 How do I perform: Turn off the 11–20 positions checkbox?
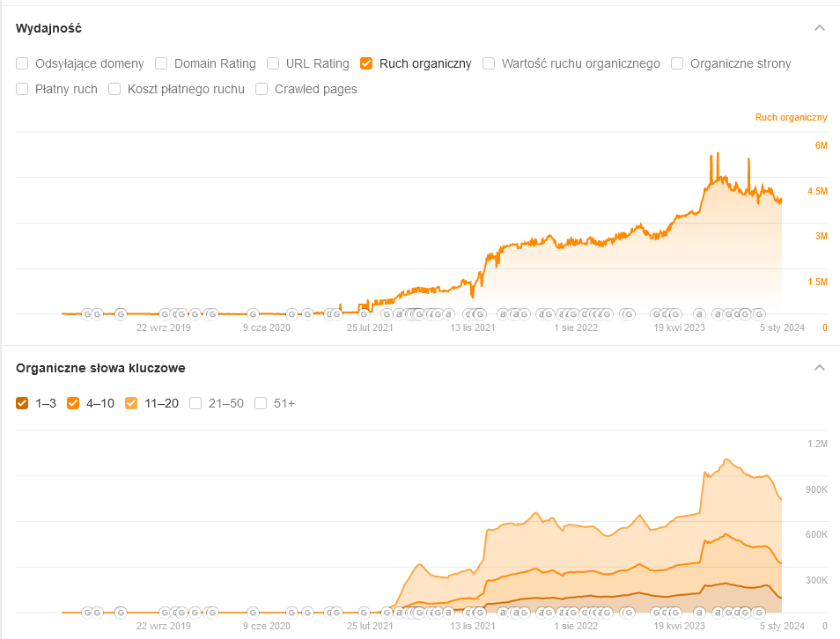pos(131,403)
